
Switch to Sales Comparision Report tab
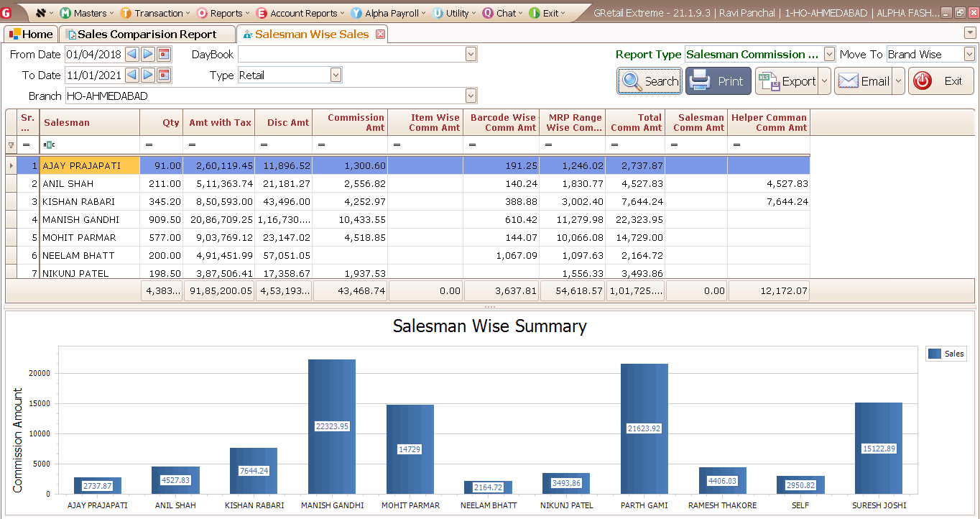point(147,35)
